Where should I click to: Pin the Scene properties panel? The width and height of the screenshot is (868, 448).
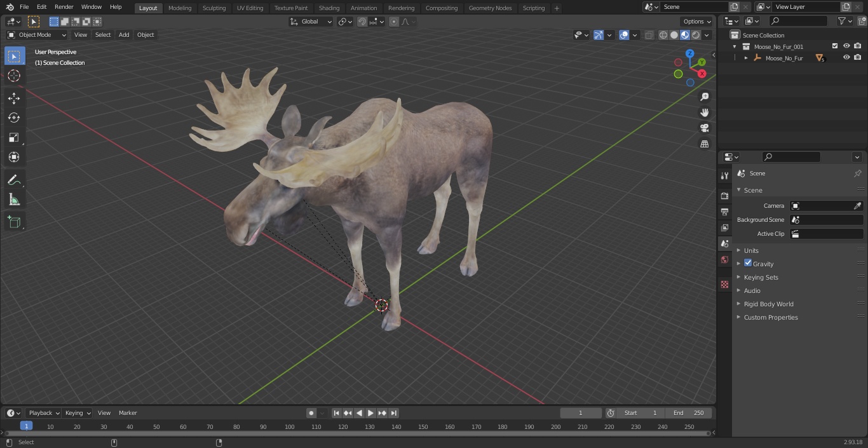pyautogui.click(x=857, y=173)
